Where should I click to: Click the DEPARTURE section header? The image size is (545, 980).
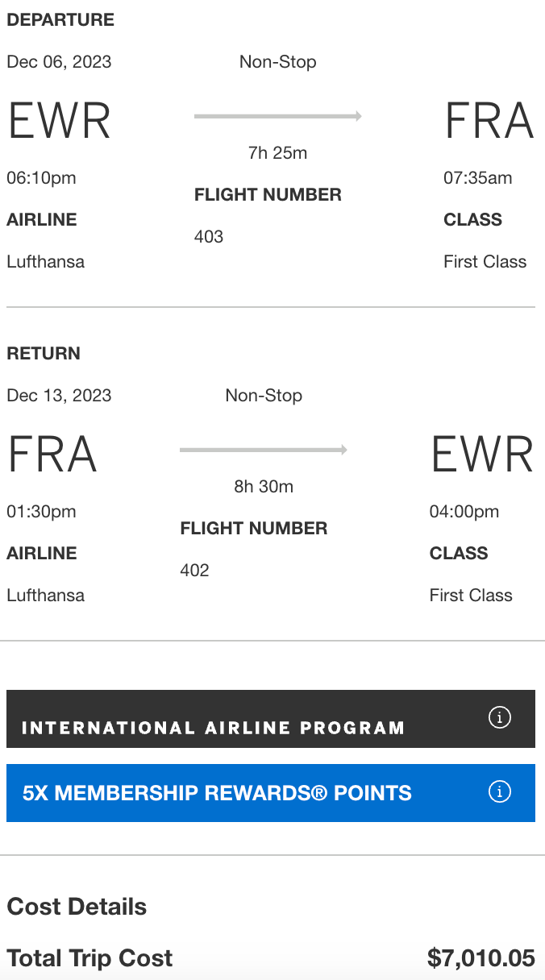click(60, 19)
